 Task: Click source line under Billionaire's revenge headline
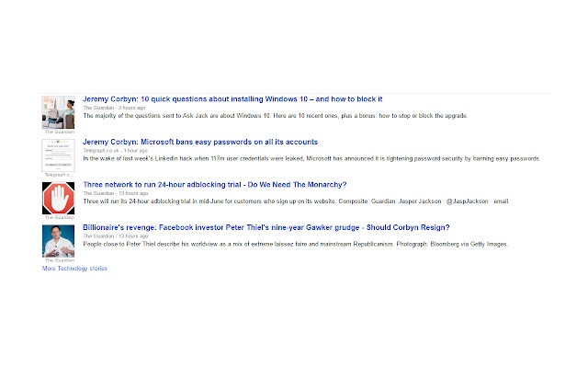tap(116, 236)
